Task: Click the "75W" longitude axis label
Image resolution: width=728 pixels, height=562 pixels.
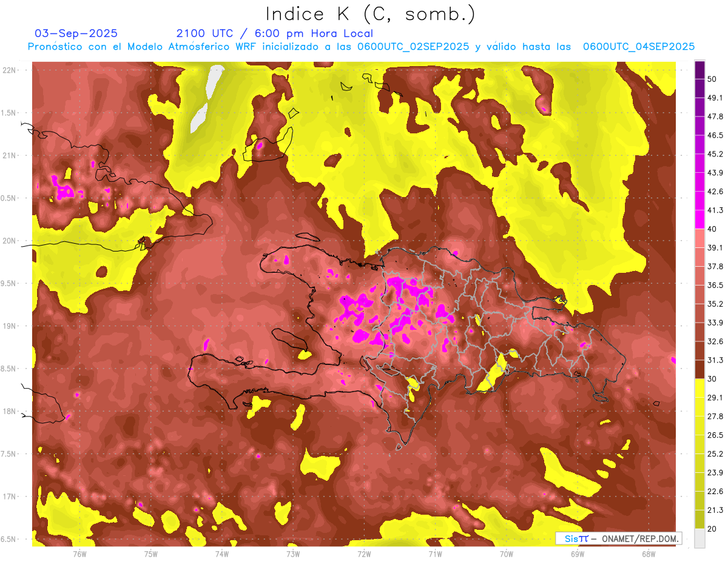Action: click(151, 554)
